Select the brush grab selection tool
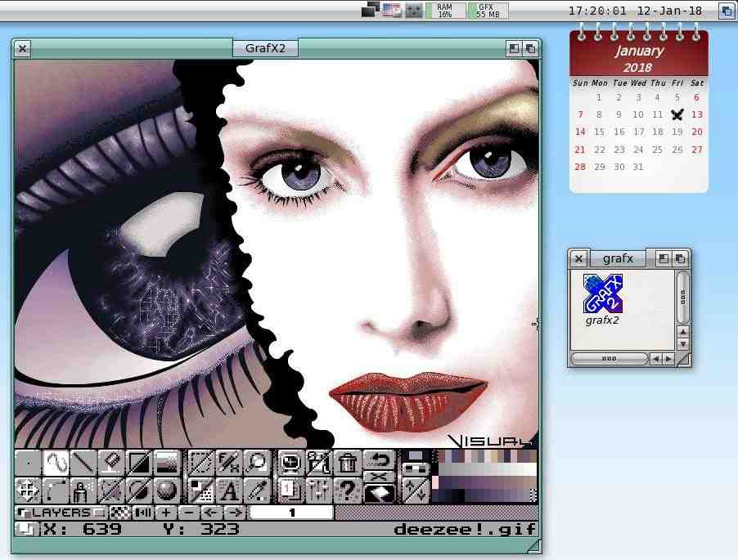Viewport: 738px width, 560px height. (x=201, y=464)
